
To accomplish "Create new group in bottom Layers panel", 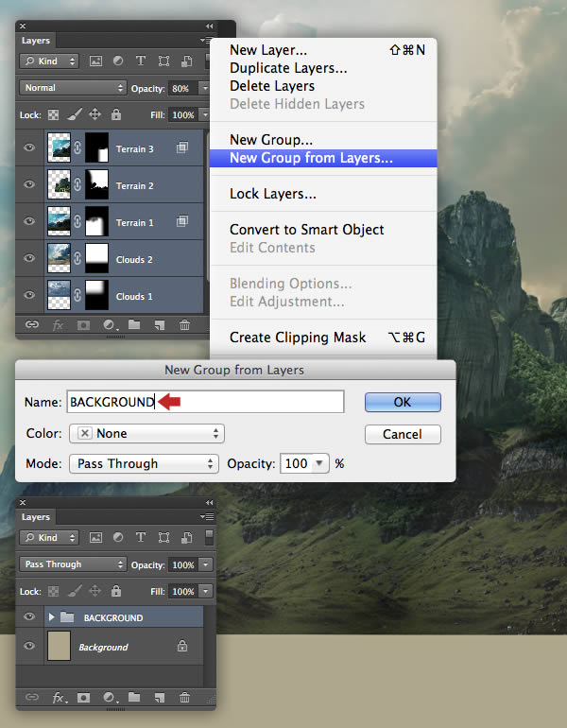I will click(x=134, y=697).
